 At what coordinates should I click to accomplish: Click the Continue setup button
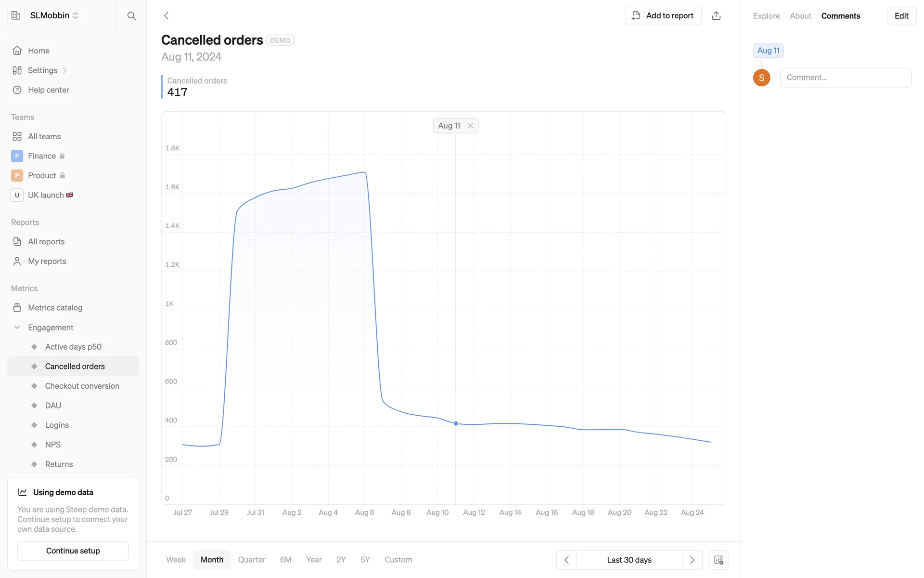click(73, 551)
